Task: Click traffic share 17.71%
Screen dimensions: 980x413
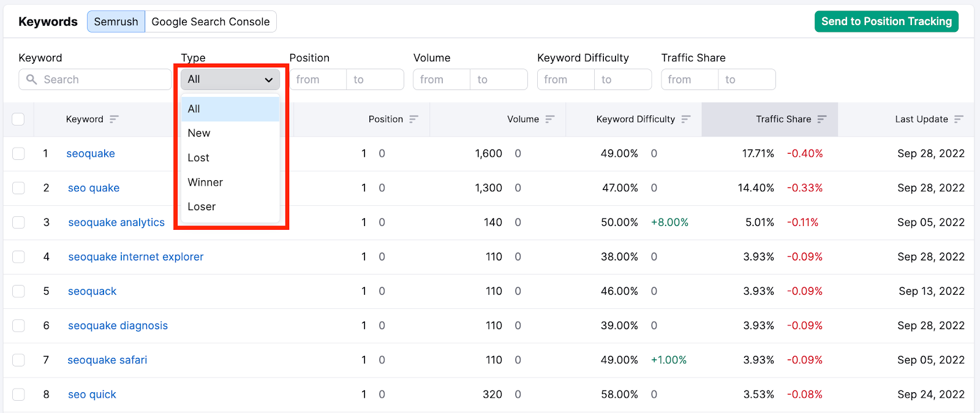Action: [x=758, y=153]
